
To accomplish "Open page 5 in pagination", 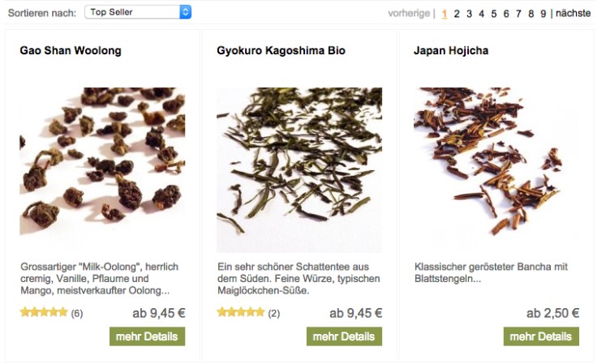I will click(494, 14).
